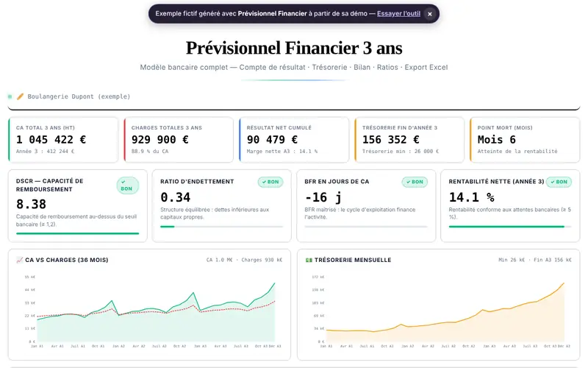
Task: Select the debt ratio value '0.34'
Action: pos(176,197)
